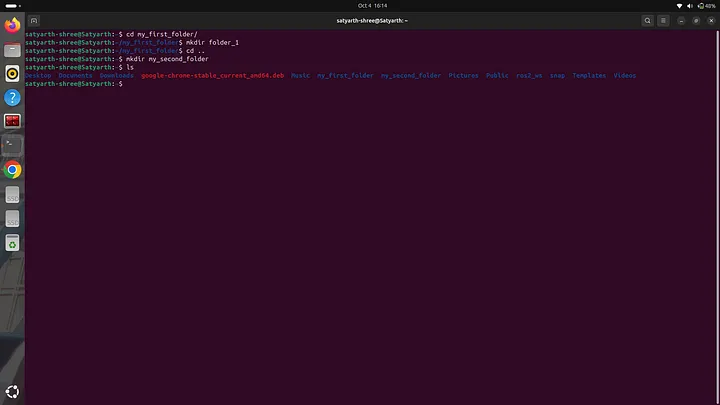
Task: Open the first SSD drive dock icon
Action: point(12,195)
